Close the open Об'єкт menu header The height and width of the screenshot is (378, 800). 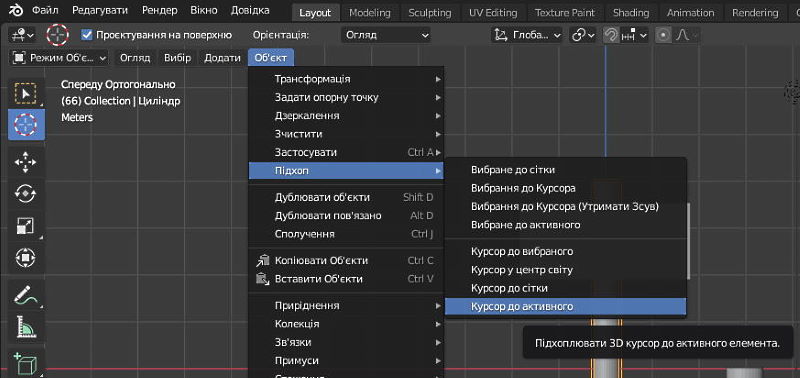pyautogui.click(x=271, y=58)
